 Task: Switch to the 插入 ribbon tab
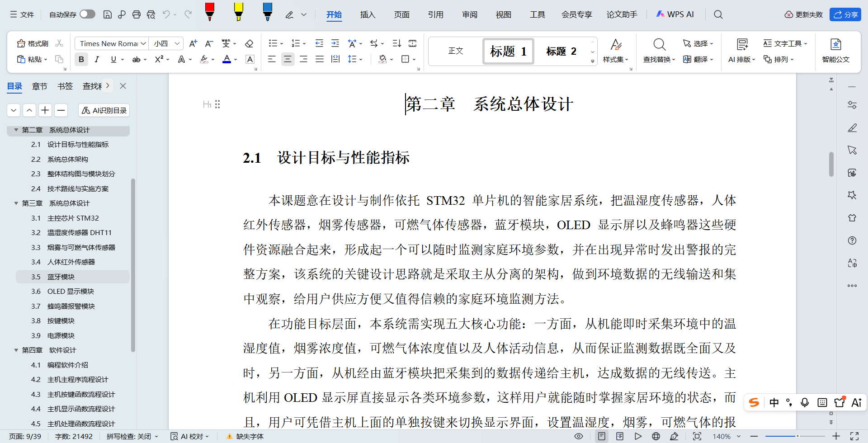coord(368,14)
